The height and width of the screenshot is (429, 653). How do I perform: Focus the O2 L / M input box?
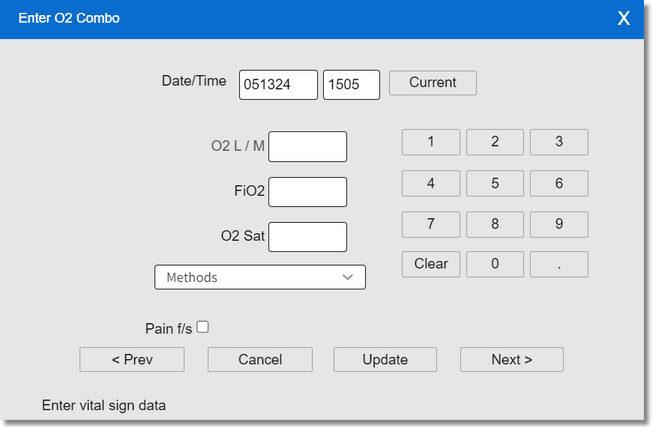tap(307, 147)
